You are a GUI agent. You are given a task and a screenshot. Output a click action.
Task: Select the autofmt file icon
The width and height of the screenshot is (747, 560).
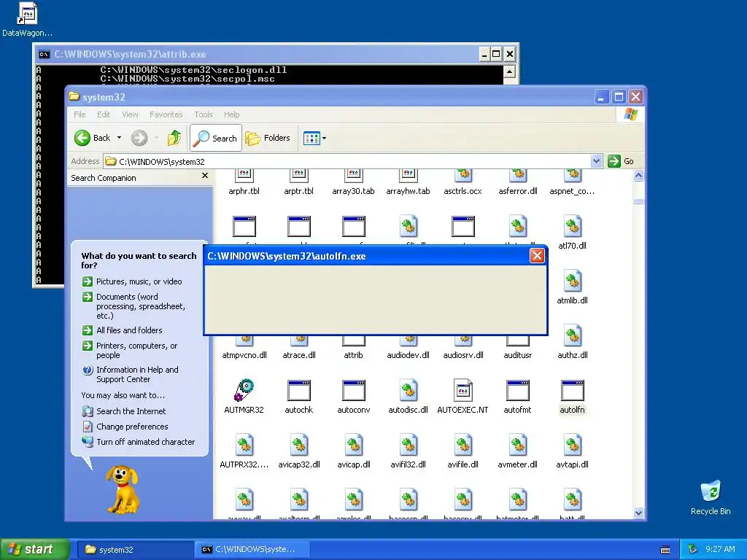pos(517,391)
